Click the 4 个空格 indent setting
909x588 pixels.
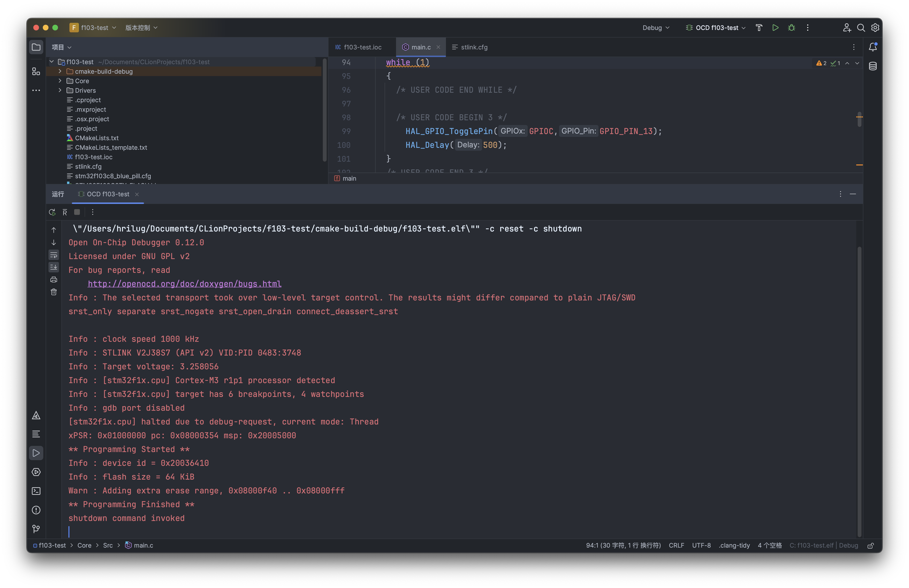pos(770,546)
